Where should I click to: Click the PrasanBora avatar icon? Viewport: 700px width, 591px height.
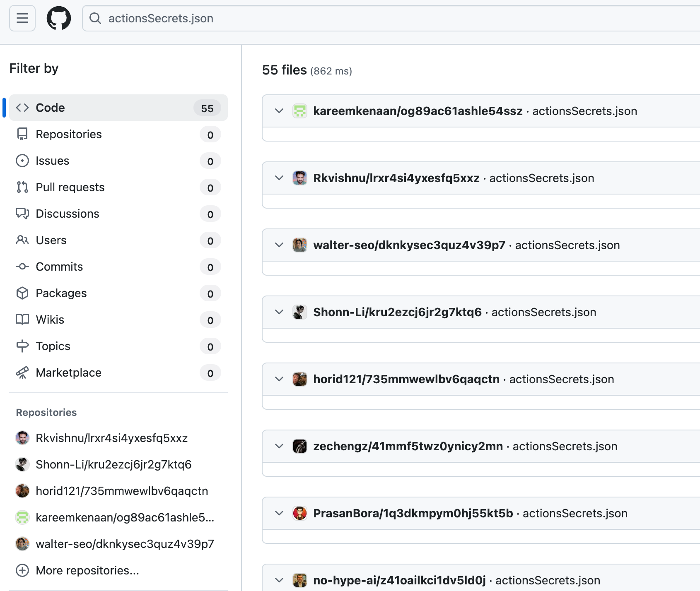(299, 513)
